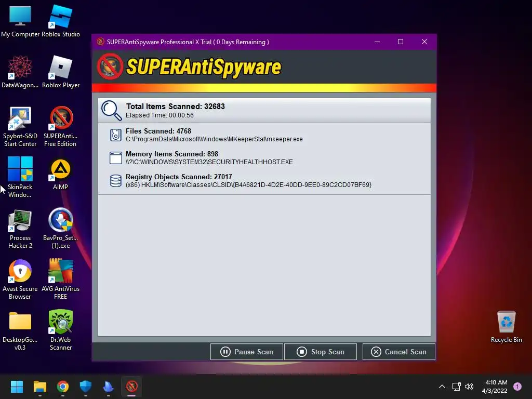Minimize the SUPERAntiSpyware window

(x=377, y=42)
